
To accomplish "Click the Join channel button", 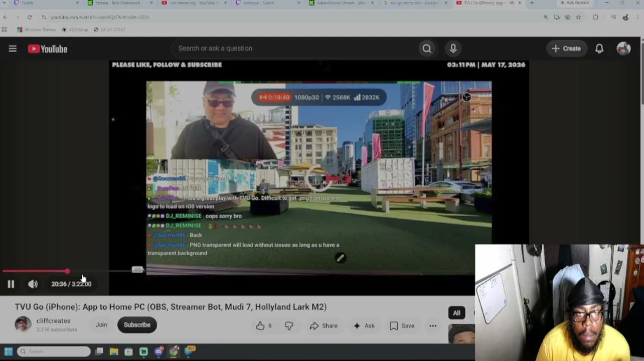I will tap(101, 325).
